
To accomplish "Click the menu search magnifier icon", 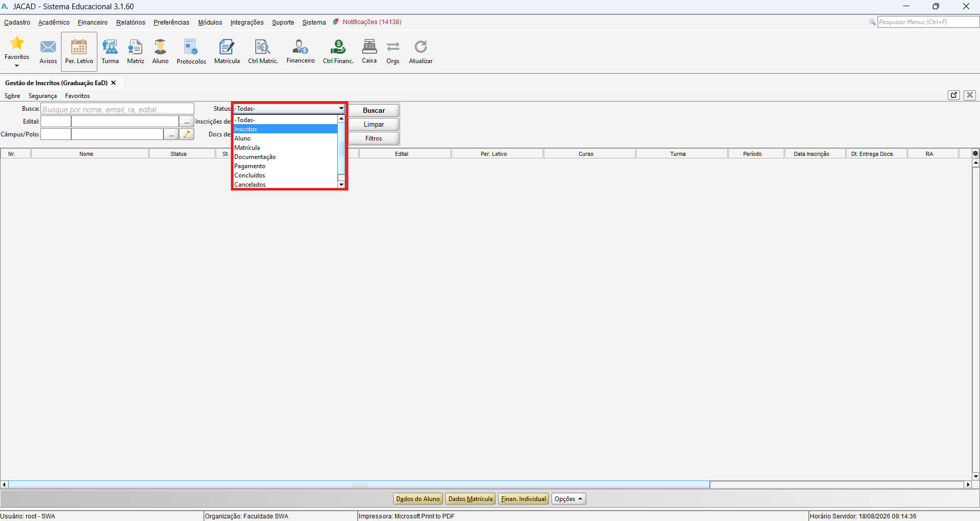I will coord(872,22).
